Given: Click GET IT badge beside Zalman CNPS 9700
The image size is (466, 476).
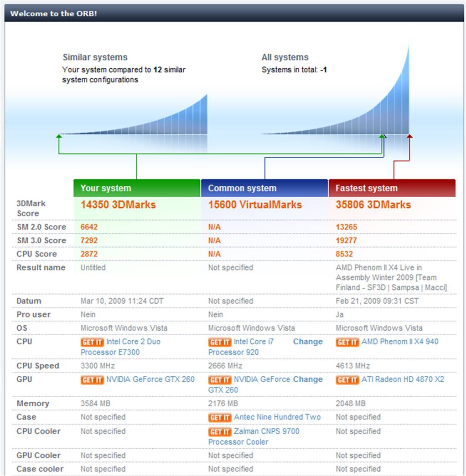Looking at the screenshot, I should coord(220,432).
